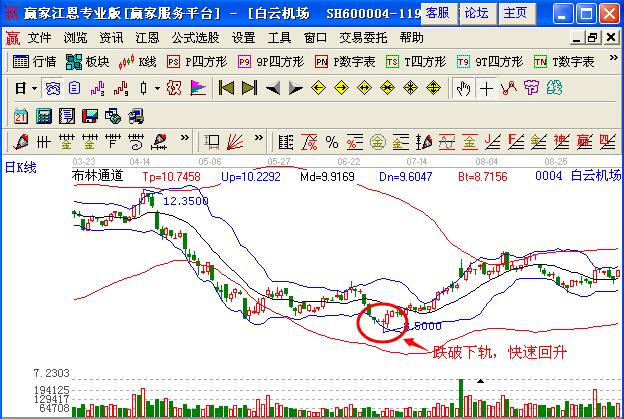Open the candlestick type dropdown arrow
Screen dimensions: 624x419
tap(158, 88)
